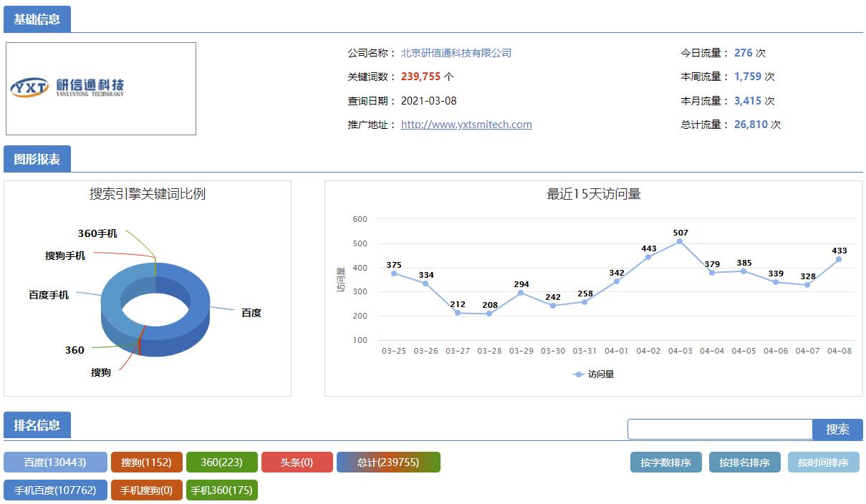
Task: Click the 研信通科技 company logo image
Action: (100, 88)
